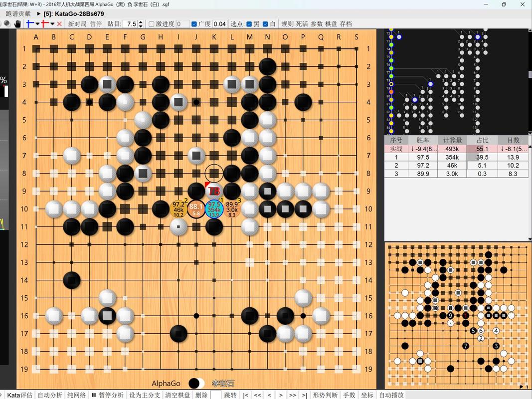Click the 坐标 button

[367, 396]
